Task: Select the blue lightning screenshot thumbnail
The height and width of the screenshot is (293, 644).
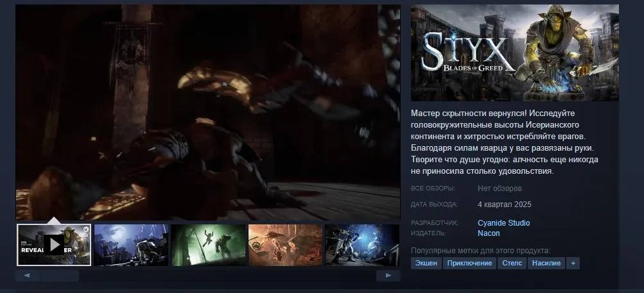Action: pos(362,244)
